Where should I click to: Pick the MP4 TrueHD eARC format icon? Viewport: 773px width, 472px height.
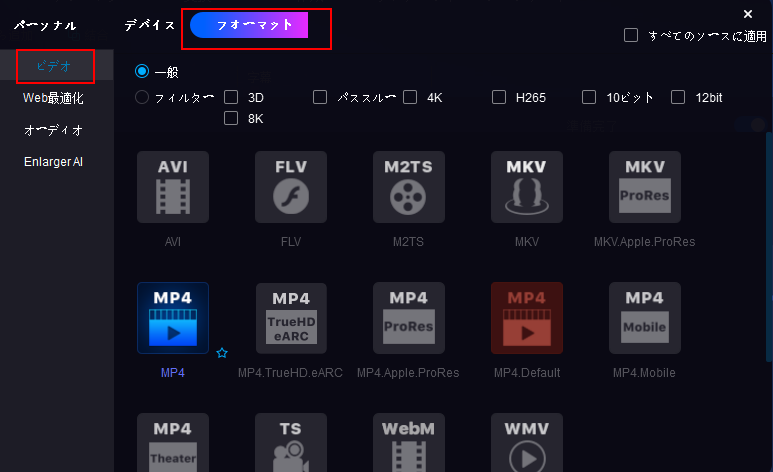click(291, 318)
